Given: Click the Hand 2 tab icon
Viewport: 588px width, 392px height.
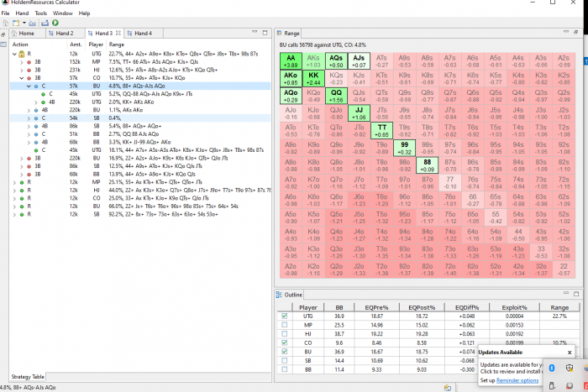Looking at the screenshot, I should (51, 34).
